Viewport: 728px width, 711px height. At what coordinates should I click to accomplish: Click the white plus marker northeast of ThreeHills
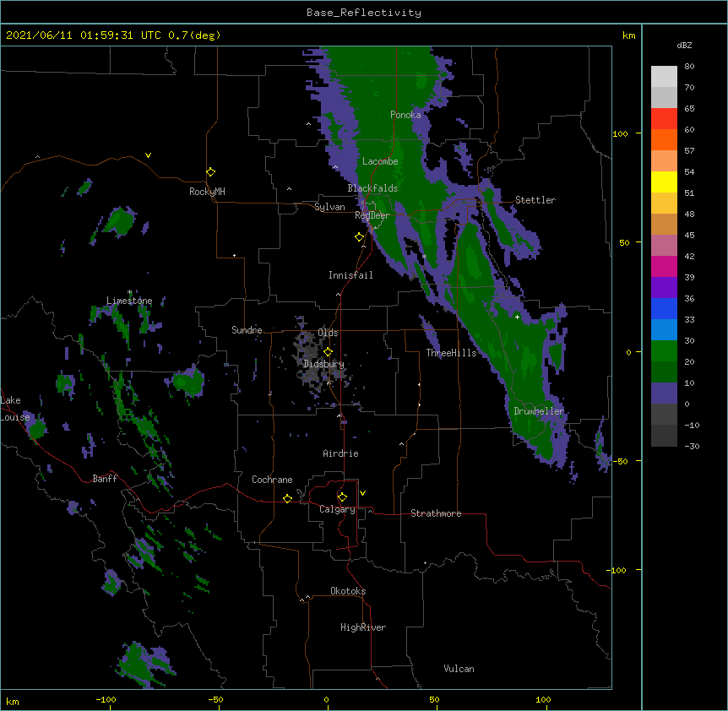point(517,317)
